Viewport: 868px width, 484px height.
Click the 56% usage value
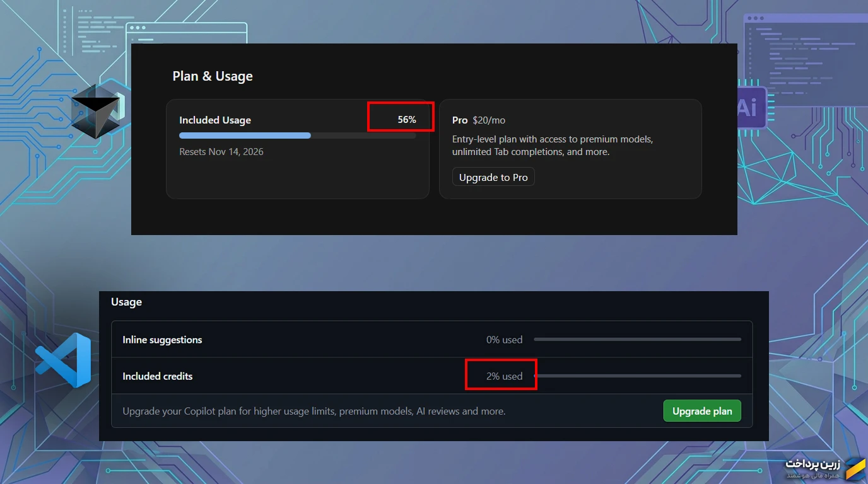click(x=407, y=120)
